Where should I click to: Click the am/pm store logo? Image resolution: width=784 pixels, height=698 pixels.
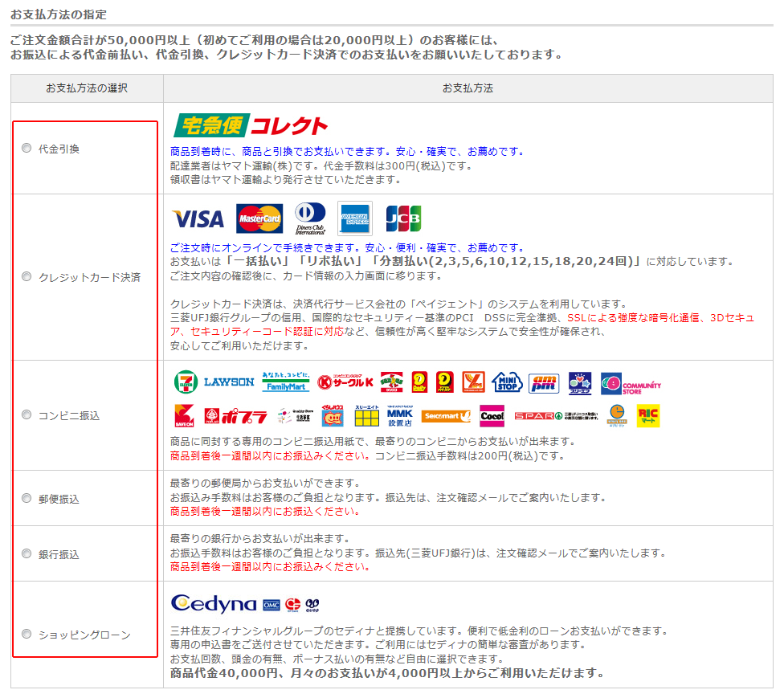coord(544,383)
